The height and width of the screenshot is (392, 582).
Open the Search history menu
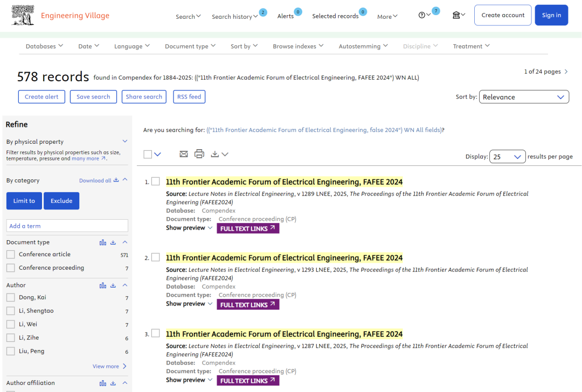coord(234,16)
